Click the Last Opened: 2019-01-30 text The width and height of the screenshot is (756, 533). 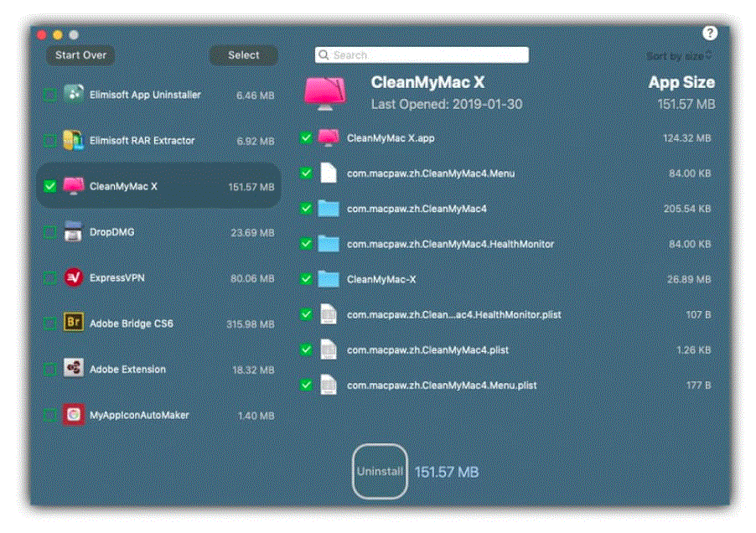[447, 104]
